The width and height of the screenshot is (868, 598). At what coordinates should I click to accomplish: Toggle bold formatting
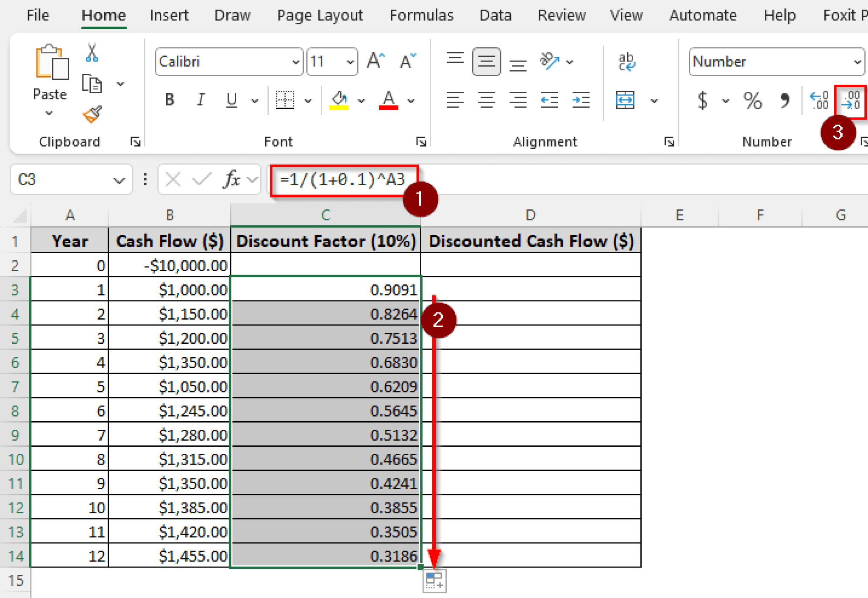[x=169, y=100]
